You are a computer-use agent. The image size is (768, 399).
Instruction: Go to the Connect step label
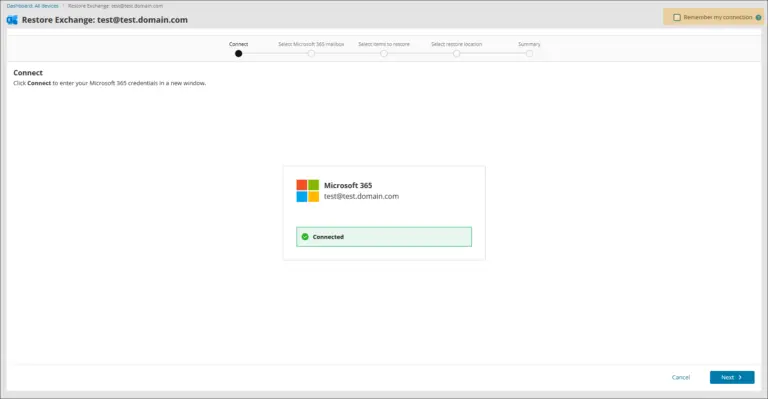[x=239, y=44]
